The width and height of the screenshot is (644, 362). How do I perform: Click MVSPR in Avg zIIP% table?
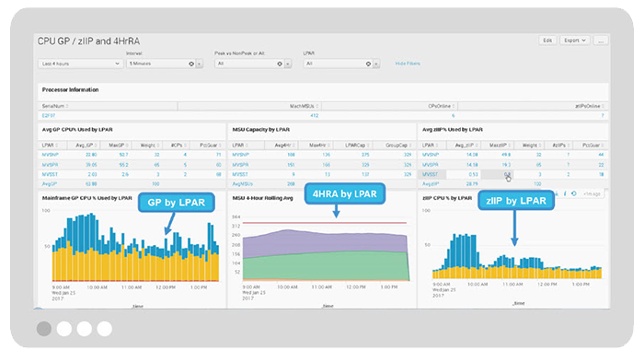coord(431,165)
